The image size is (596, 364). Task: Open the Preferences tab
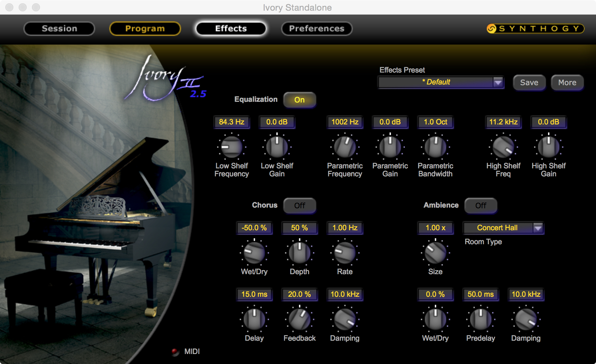316,29
